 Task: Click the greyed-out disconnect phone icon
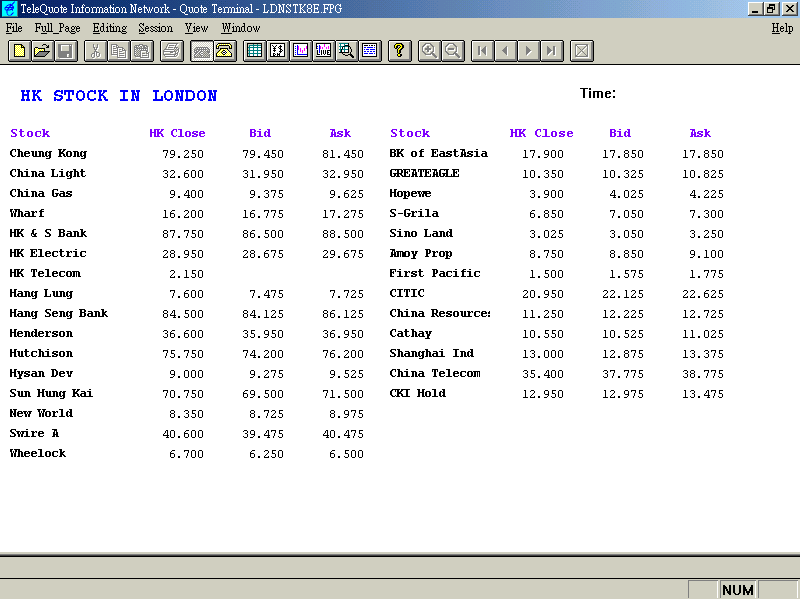(202, 51)
